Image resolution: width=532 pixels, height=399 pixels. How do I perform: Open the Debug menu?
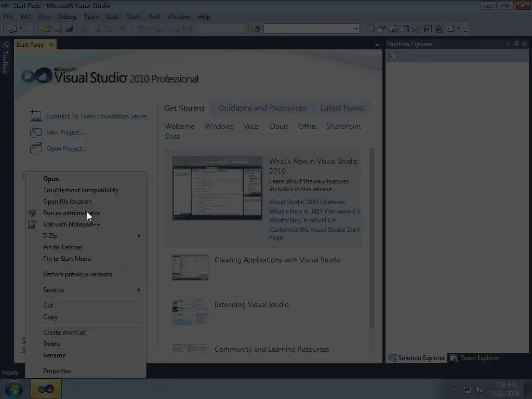(67, 17)
